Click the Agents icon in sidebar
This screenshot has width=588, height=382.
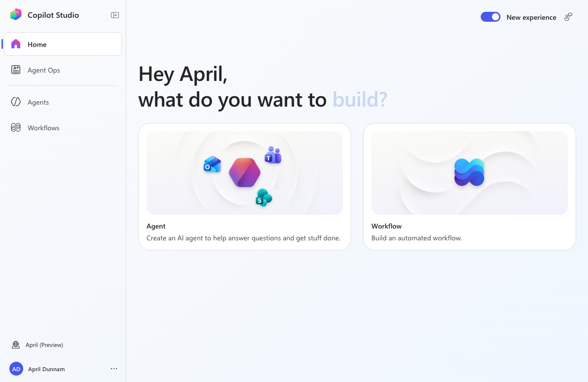click(x=16, y=102)
